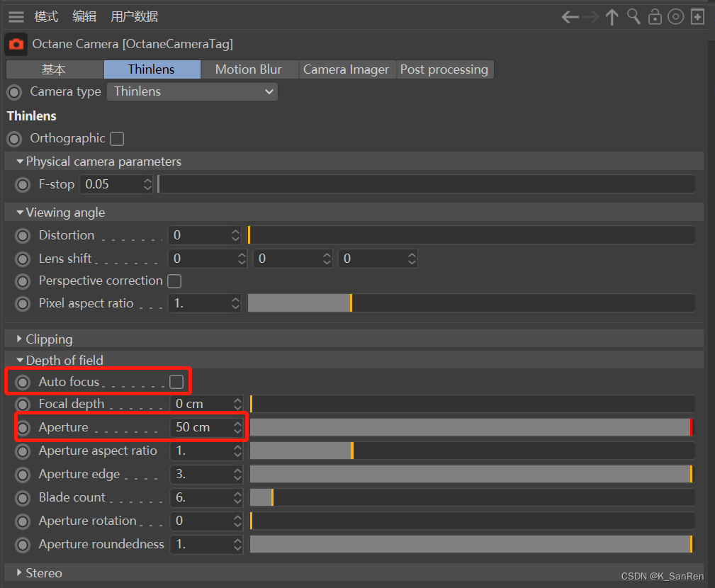This screenshot has height=588, width=715.
Task: Click keyframe dot beside Aperture rotation
Action: pyautogui.click(x=23, y=521)
